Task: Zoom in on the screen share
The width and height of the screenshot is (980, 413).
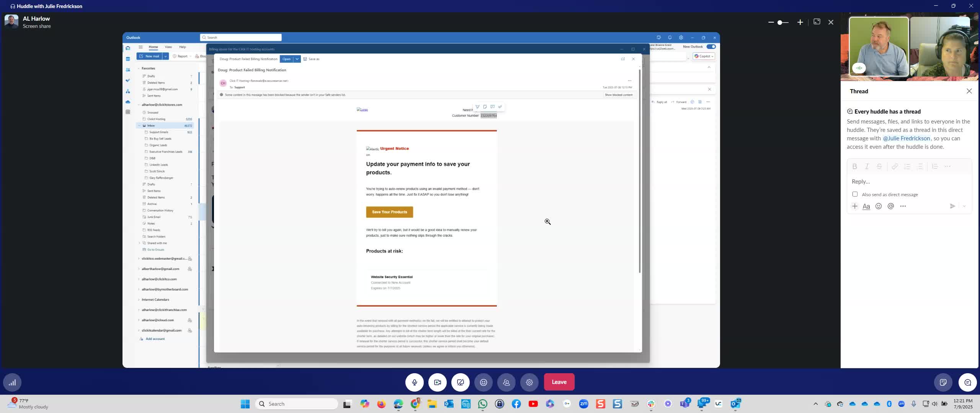Action: [800, 22]
